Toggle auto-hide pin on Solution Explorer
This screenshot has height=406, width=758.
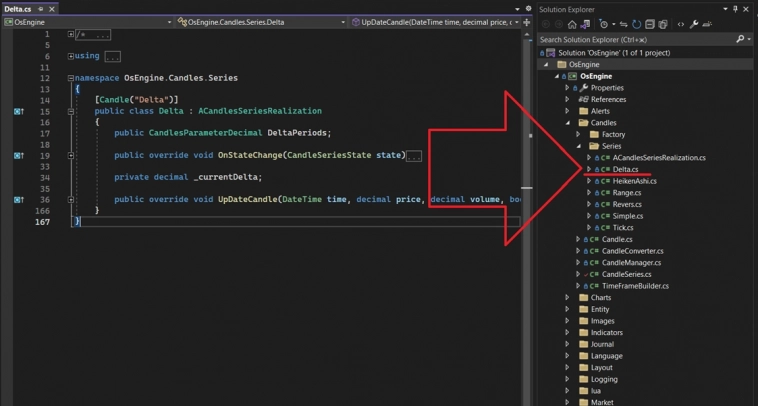click(x=736, y=9)
